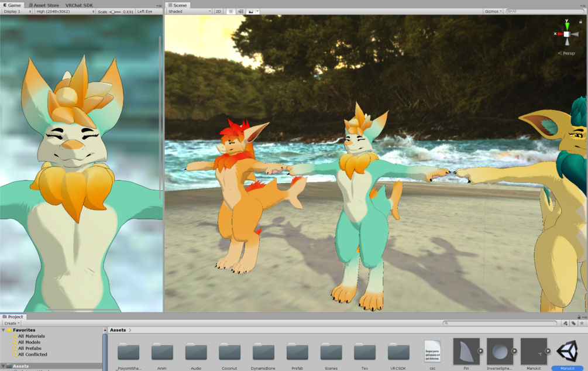Toggle Scene audio speaker icon
Screen dimensions: 588x371
(240, 12)
